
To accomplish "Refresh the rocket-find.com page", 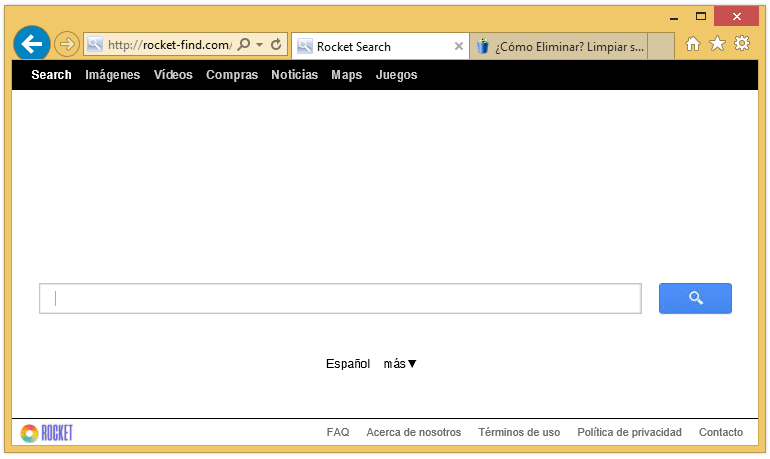I will [x=276, y=45].
